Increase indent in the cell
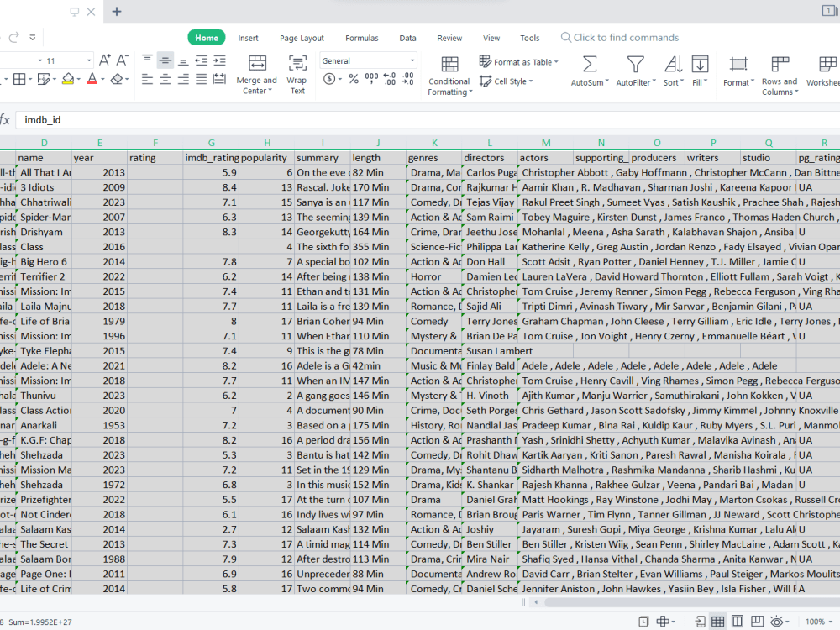The image size is (840, 630). coord(219,60)
